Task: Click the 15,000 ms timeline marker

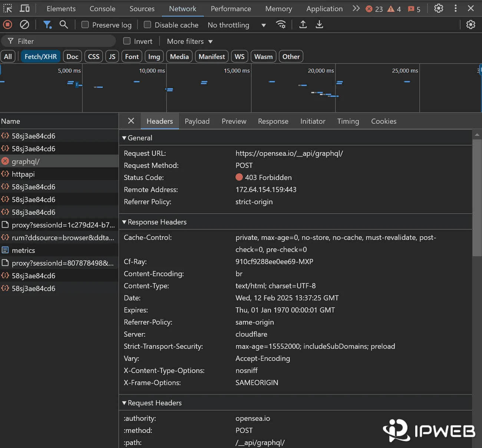Action: pyautogui.click(x=237, y=70)
